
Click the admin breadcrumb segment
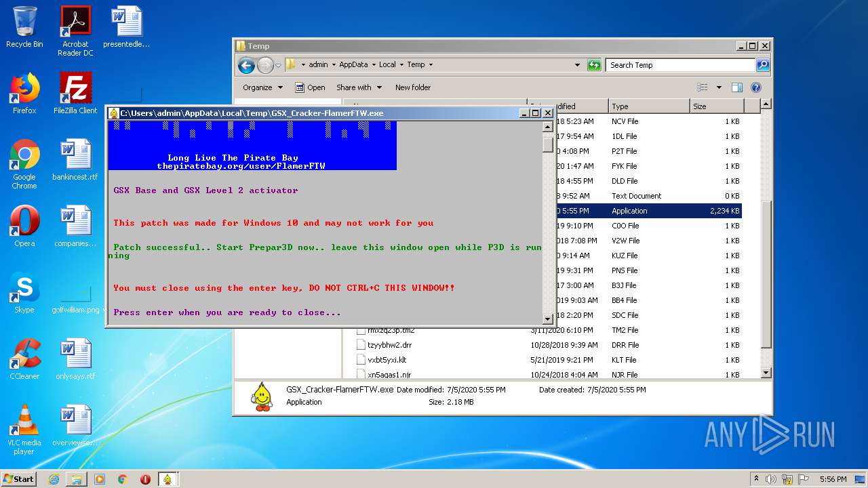[318, 65]
